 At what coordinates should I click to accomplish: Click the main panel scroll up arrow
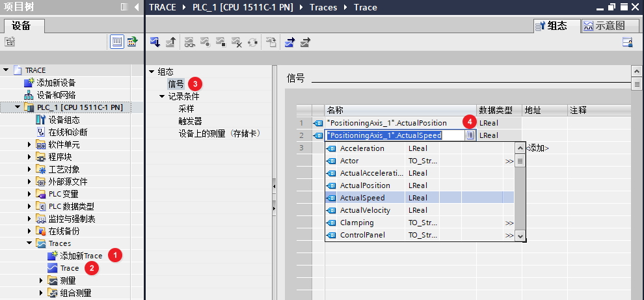coord(637,71)
